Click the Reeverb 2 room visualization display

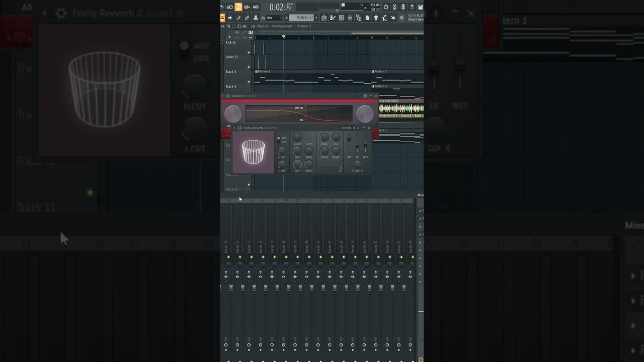coord(253,152)
